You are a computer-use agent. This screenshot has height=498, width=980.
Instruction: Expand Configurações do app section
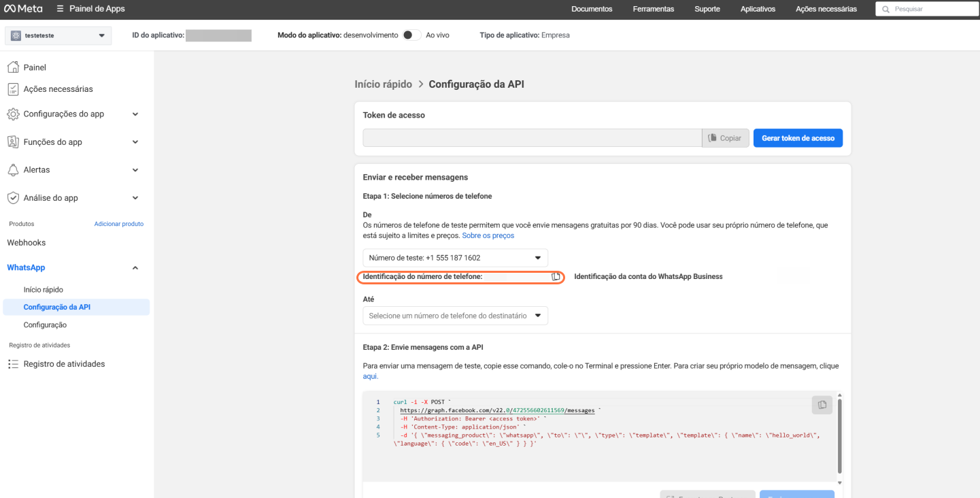click(135, 114)
